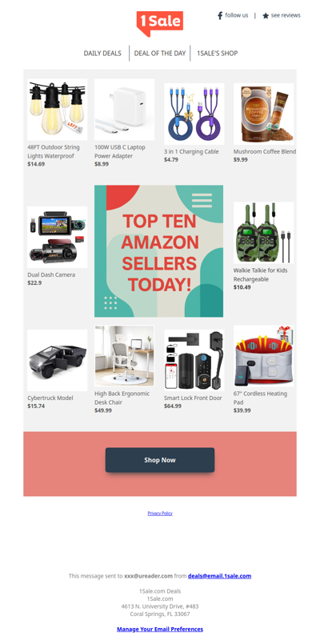Viewport: 320px width, 644px height.
Task: Select the Cybertruck Model image
Action: tap(57, 360)
